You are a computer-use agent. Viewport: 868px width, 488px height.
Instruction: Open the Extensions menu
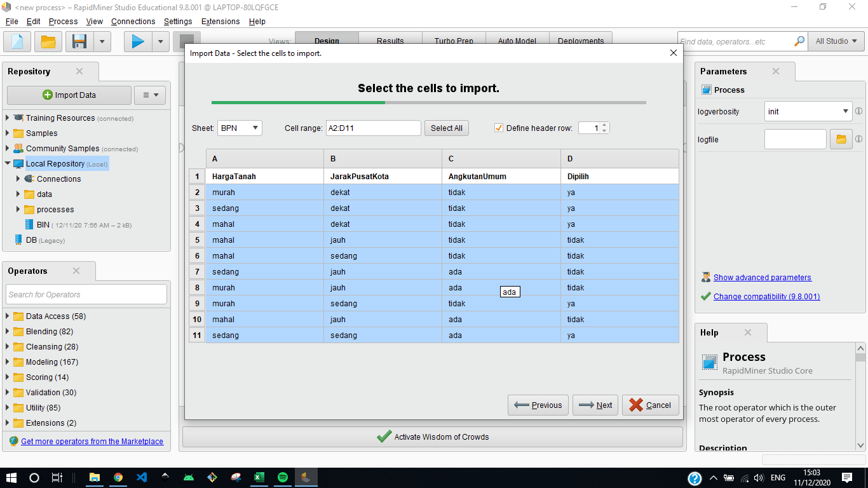220,21
